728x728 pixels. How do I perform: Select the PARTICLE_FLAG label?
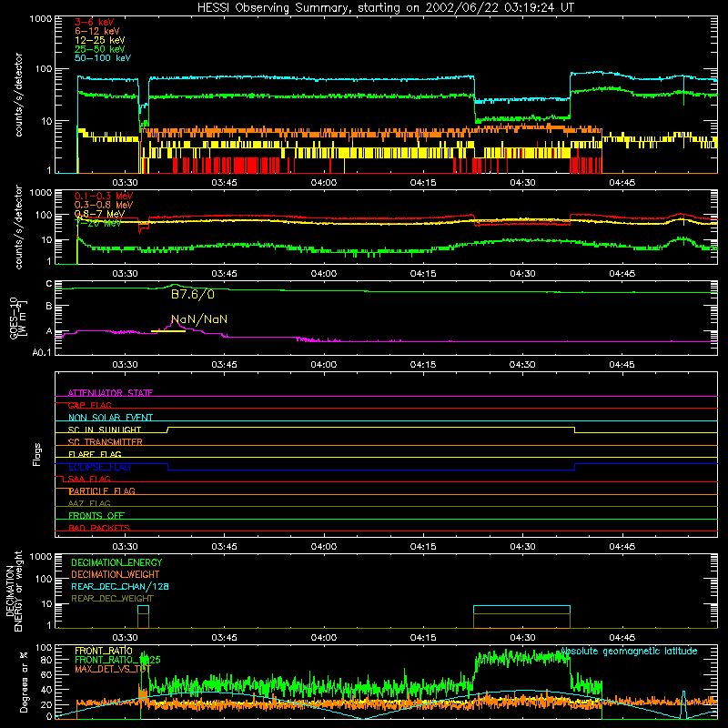click(102, 490)
